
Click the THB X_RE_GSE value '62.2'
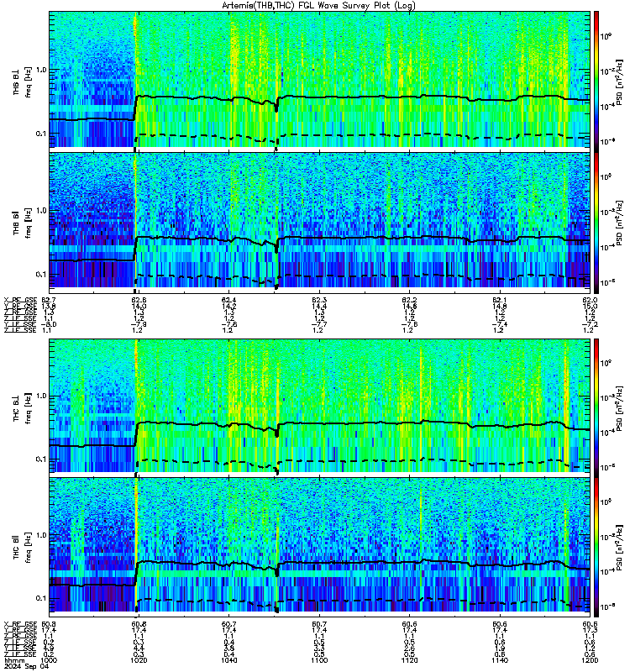pyautogui.click(x=409, y=300)
